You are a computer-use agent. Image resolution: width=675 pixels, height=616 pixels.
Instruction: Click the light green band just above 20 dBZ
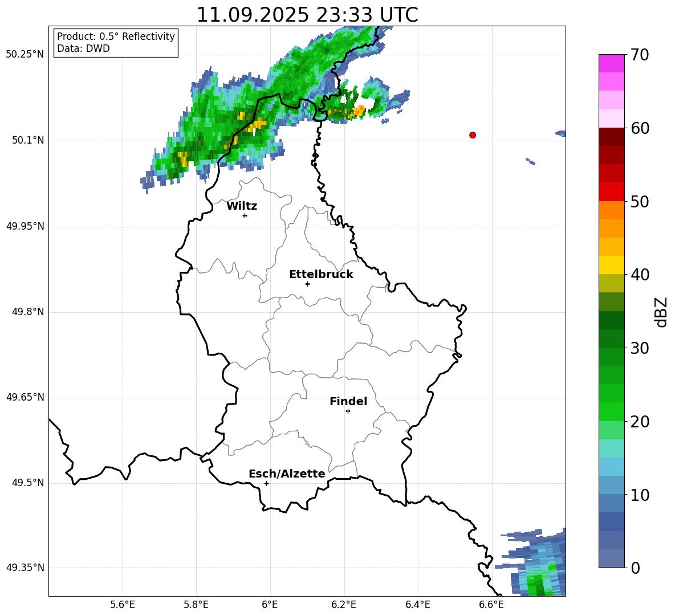point(611,411)
